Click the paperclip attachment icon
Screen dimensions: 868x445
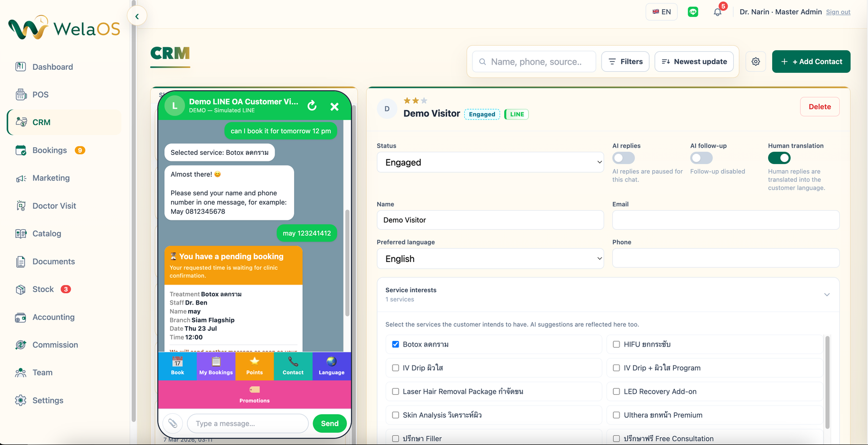pyautogui.click(x=173, y=423)
